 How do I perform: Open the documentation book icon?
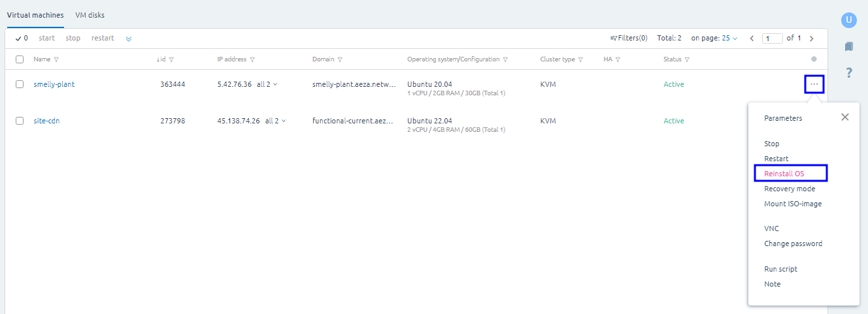[848, 46]
